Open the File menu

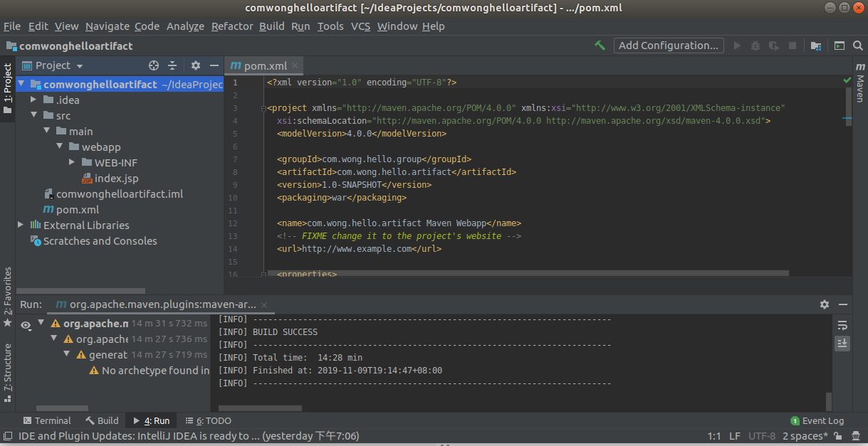pyautogui.click(x=12, y=26)
